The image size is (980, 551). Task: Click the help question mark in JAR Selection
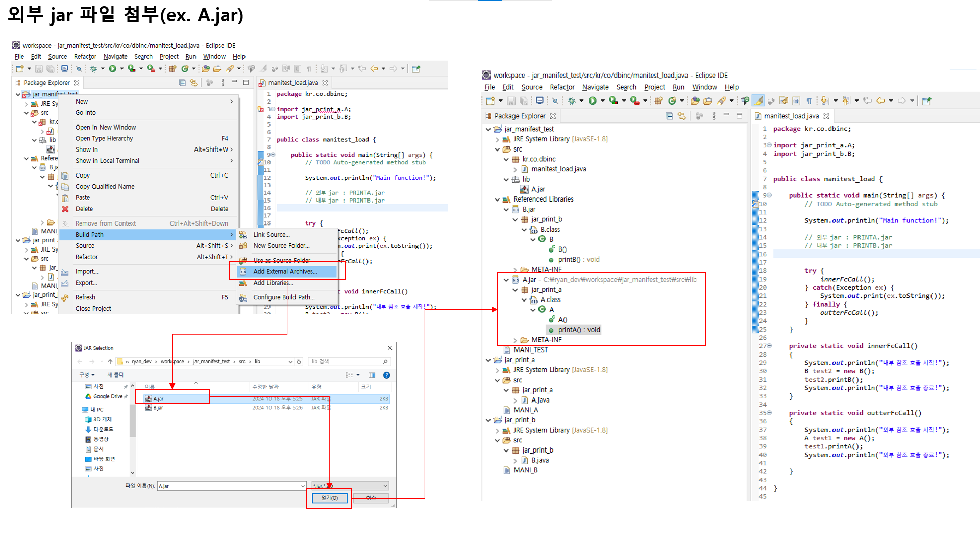coord(386,375)
